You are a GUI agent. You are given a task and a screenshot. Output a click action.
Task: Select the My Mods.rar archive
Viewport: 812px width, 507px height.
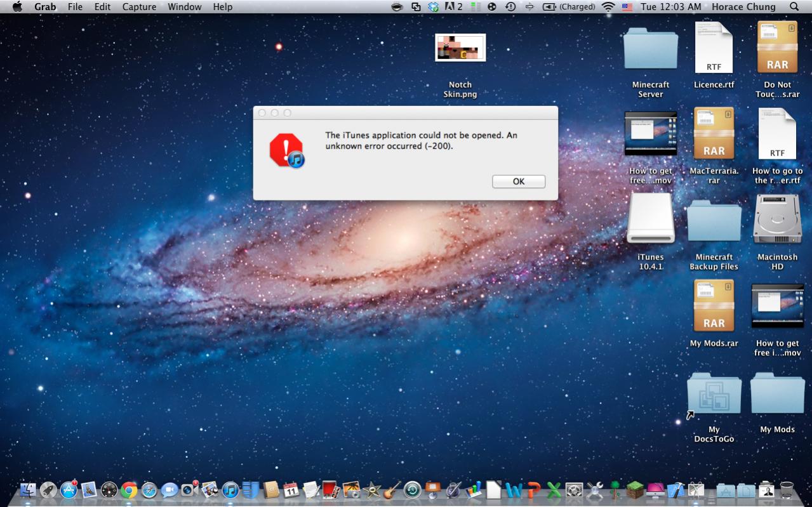(x=714, y=314)
